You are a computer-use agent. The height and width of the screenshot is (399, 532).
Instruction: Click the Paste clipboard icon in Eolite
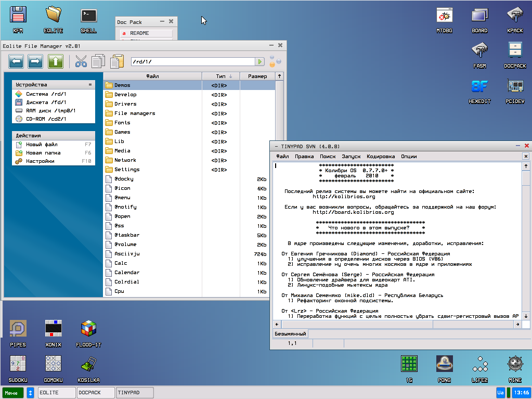(117, 61)
